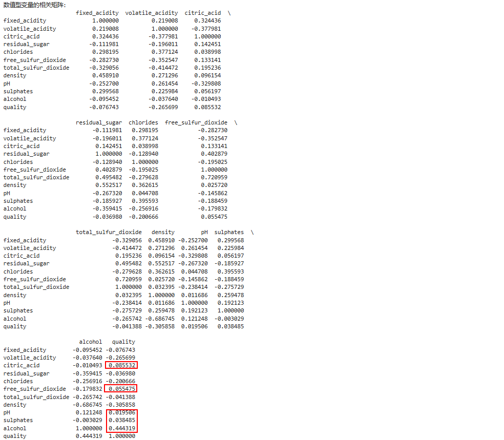
Task: Click -0.686745 in density row of alcohol column
Action: click(88, 405)
